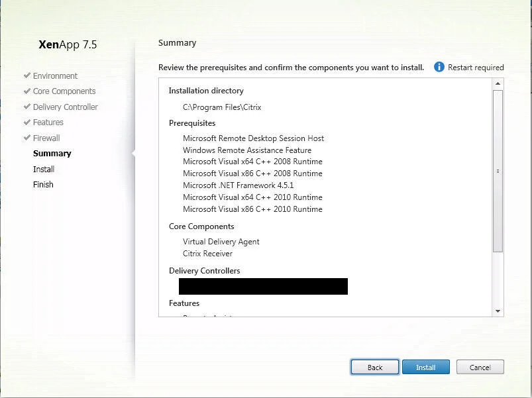Select the Core Components step in sidebar

pyautogui.click(x=64, y=91)
